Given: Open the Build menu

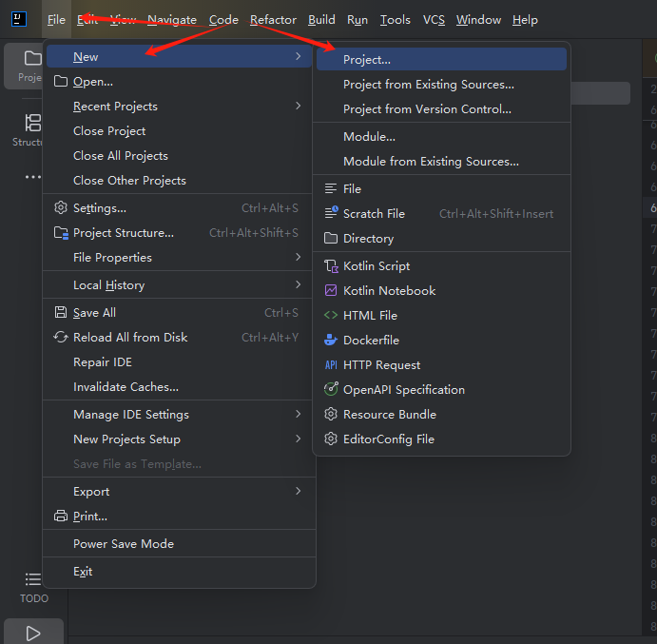Looking at the screenshot, I should [x=321, y=20].
